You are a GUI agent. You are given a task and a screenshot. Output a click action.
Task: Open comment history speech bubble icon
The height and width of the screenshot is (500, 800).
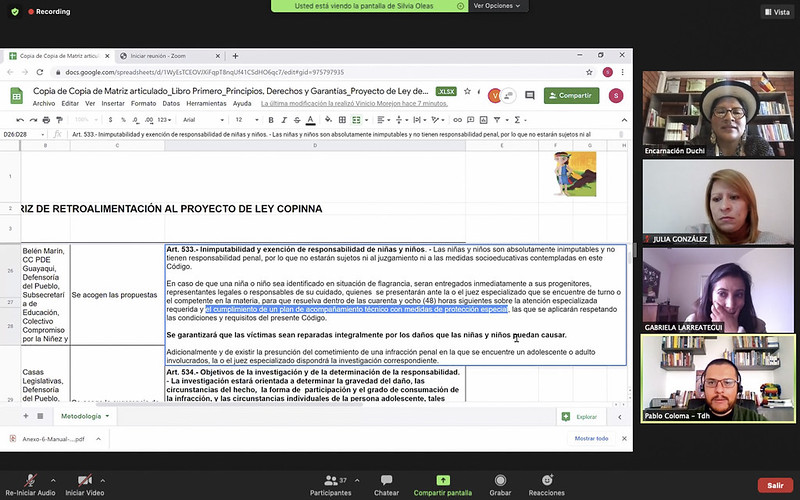click(x=530, y=95)
